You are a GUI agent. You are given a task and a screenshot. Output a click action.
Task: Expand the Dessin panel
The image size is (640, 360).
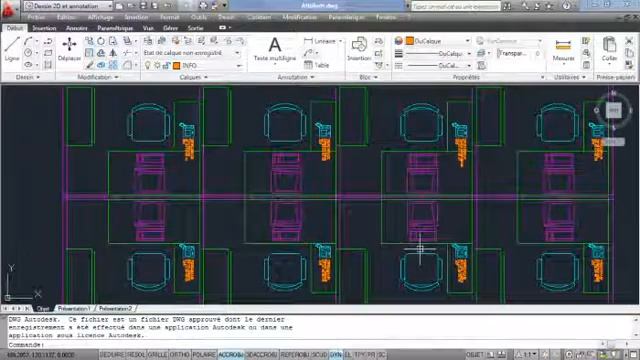coord(28,77)
